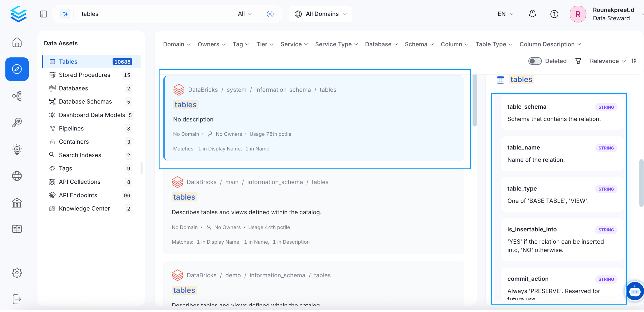Expand the Service Type filter dropdown
Screen dimensions: 644x312
pyautogui.click(x=336, y=44)
